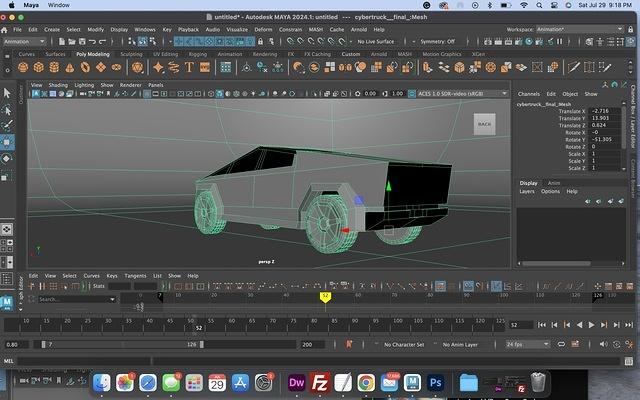The height and width of the screenshot is (400, 640).
Task: Open the No Character Set dropdown
Action: tap(404, 345)
